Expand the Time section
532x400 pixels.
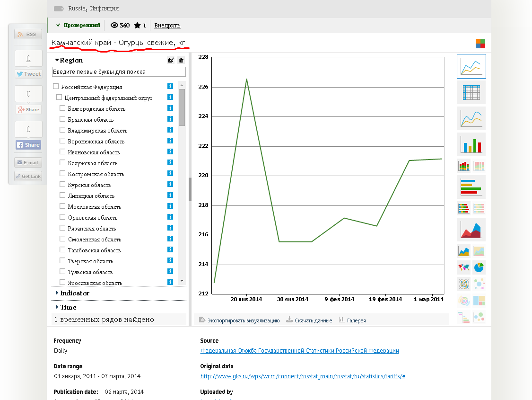coord(66,307)
